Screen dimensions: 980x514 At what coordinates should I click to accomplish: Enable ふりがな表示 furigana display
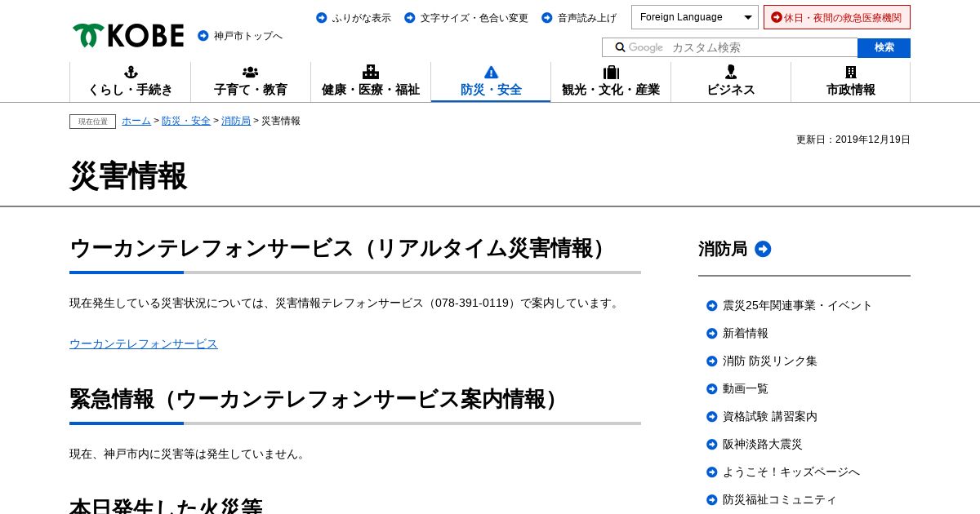[x=362, y=18]
